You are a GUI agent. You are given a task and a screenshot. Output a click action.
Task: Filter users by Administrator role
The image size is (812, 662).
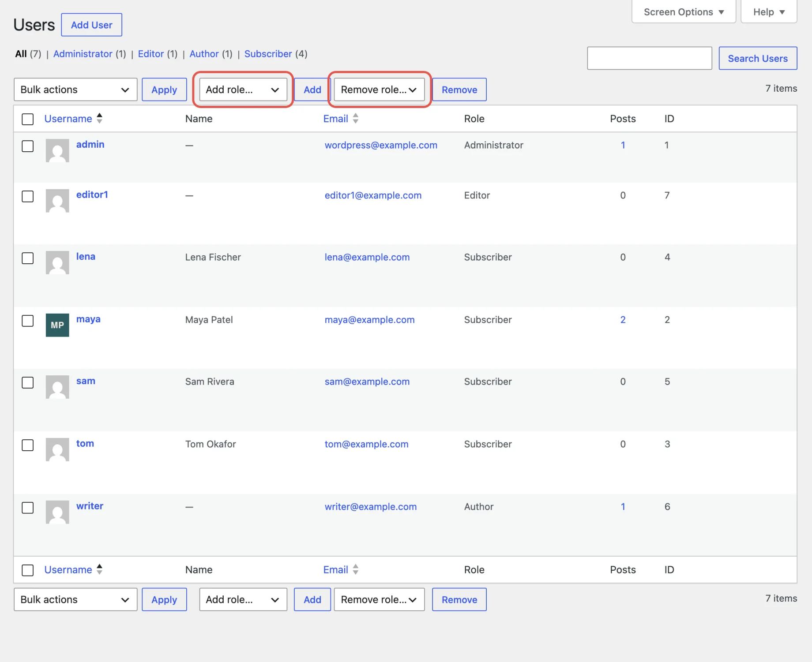(x=83, y=54)
